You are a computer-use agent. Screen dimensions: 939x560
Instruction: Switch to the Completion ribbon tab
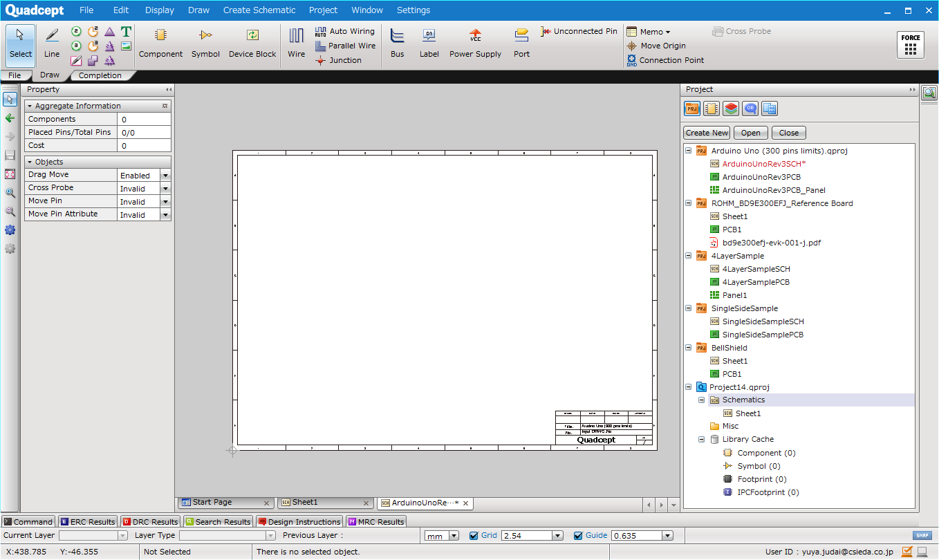pos(100,75)
